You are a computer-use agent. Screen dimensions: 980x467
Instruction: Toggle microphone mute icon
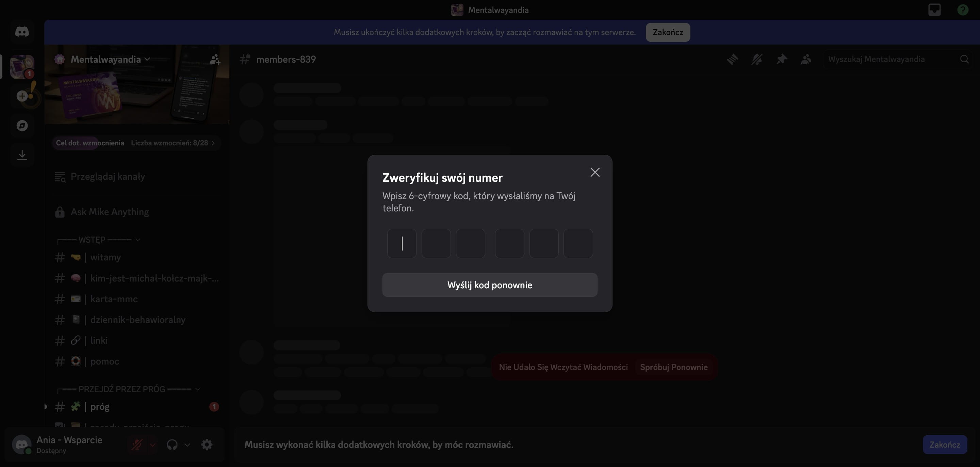tap(137, 445)
